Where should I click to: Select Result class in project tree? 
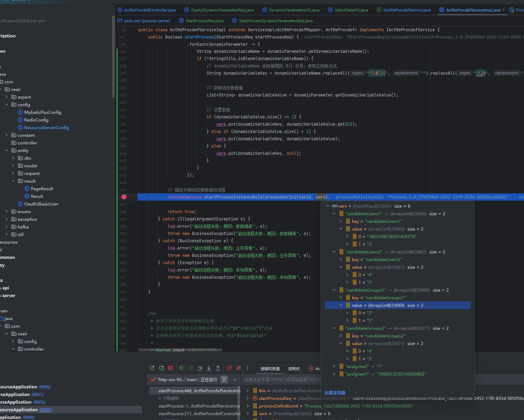[x=37, y=196]
